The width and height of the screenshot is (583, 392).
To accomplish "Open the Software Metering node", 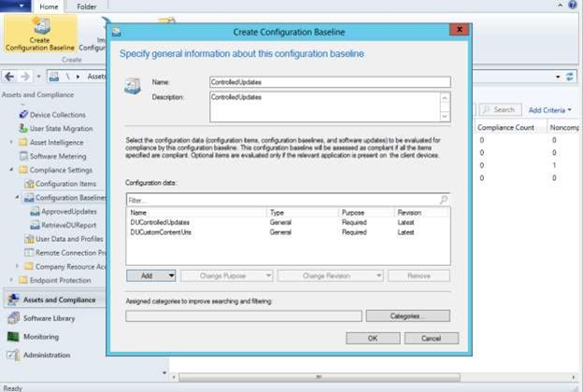I will tap(57, 156).
